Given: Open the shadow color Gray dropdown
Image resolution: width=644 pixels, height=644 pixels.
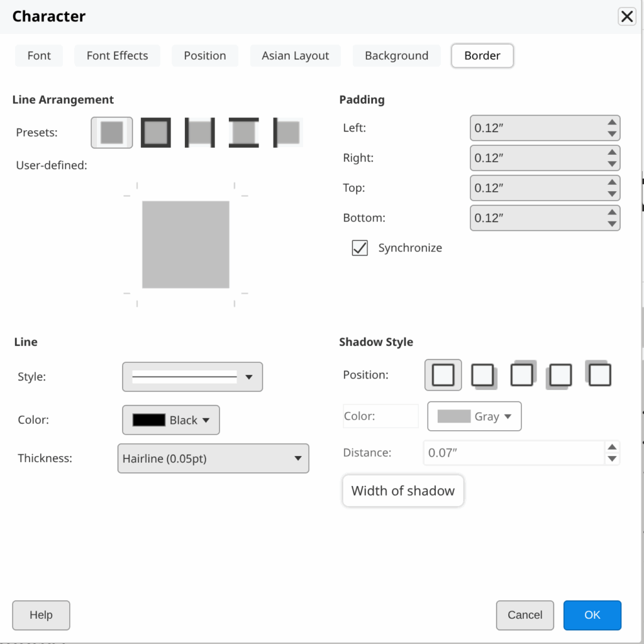Looking at the screenshot, I should (474, 416).
